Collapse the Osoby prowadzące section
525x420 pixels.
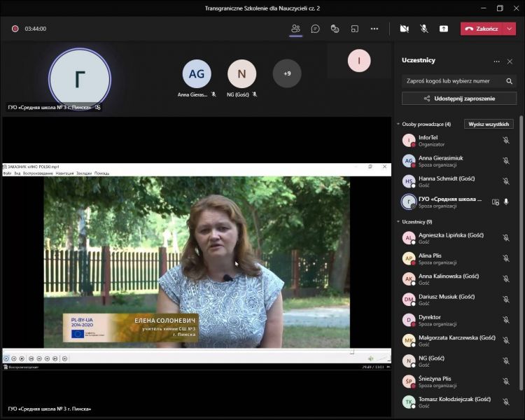pyautogui.click(x=398, y=124)
